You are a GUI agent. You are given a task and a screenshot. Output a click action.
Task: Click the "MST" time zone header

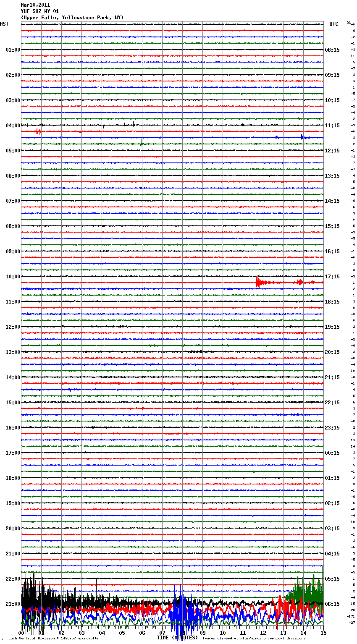pos(4,24)
